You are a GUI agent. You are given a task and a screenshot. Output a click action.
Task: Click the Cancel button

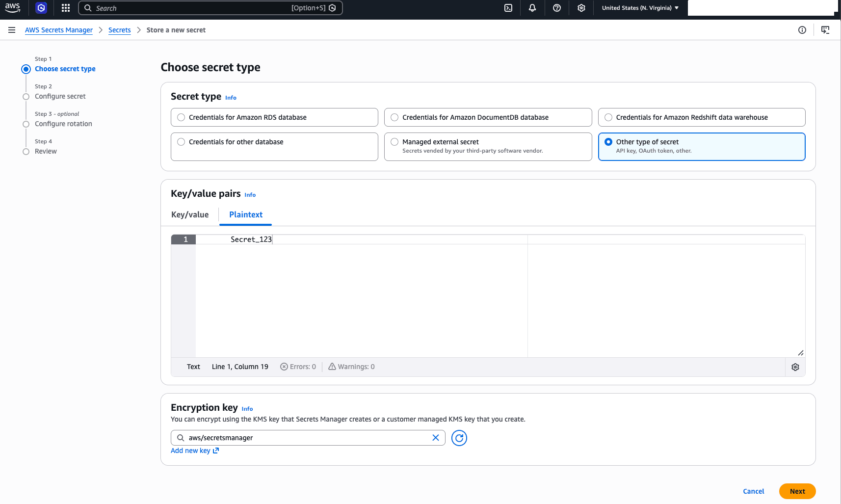coord(753,491)
